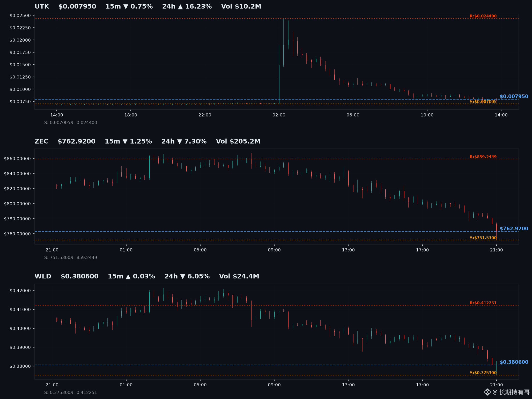Click the $0.39000 y-axis label

click(20, 347)
